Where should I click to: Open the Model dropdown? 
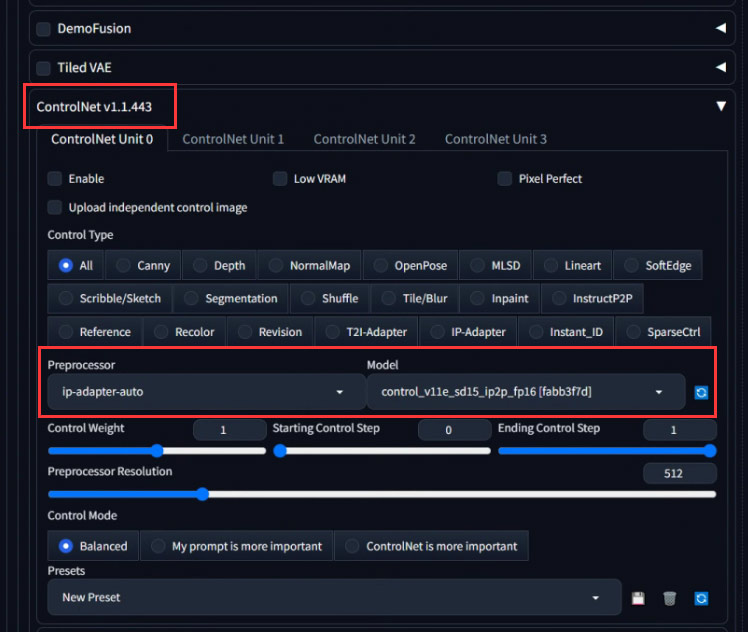coord(526,392)
